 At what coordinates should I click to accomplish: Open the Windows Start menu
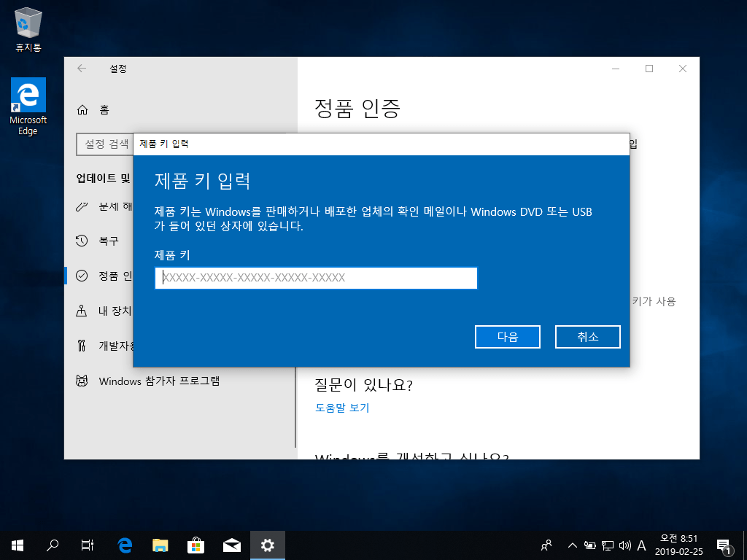point(18,545)
